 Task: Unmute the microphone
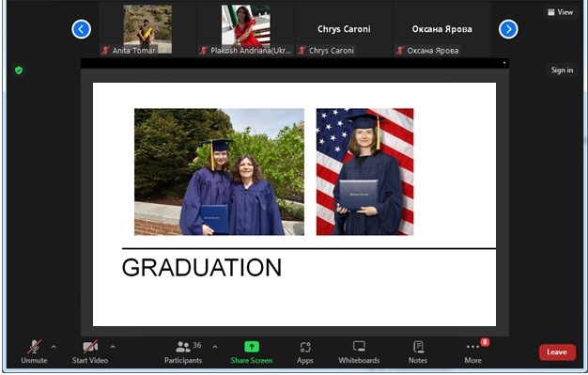34,352
